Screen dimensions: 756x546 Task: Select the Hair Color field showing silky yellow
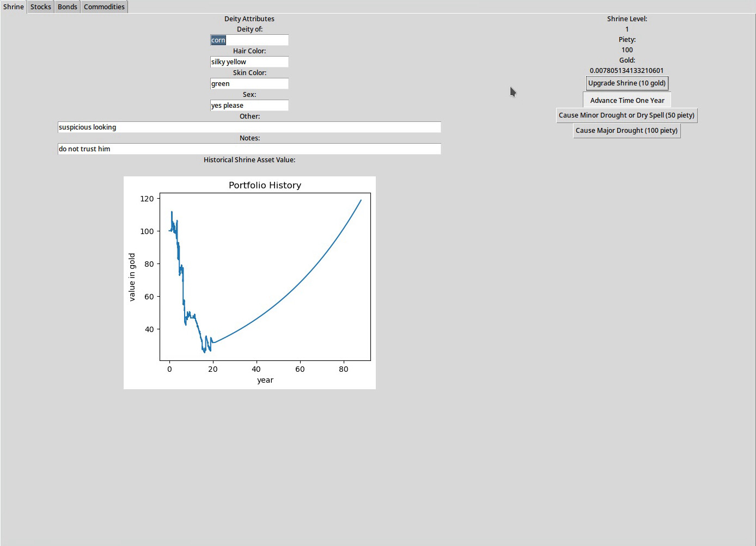pyautogui.click(x=249, y=62)
